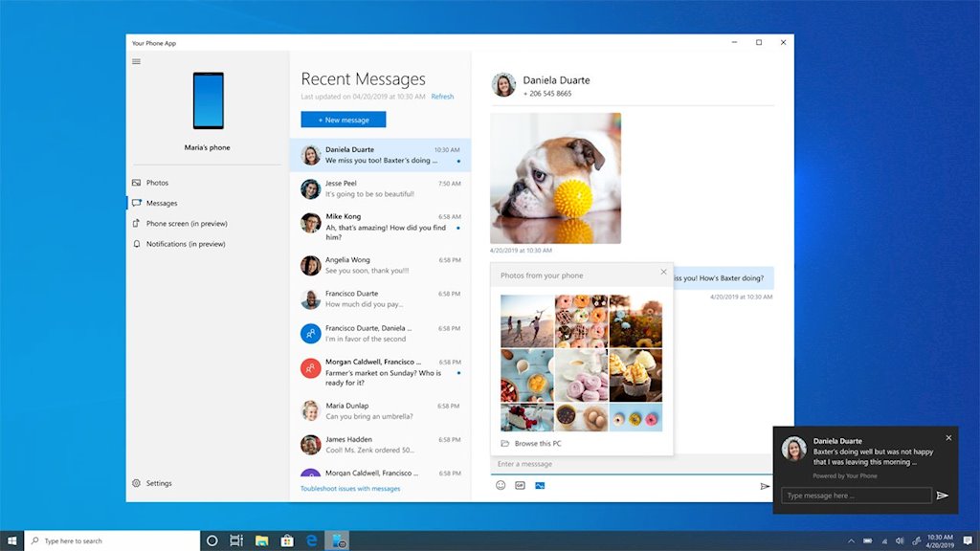The image size is (980, 551).
Task: Dismiss the Photos from your phone popup
Action: pyautogui.click(x=664, y=272)
